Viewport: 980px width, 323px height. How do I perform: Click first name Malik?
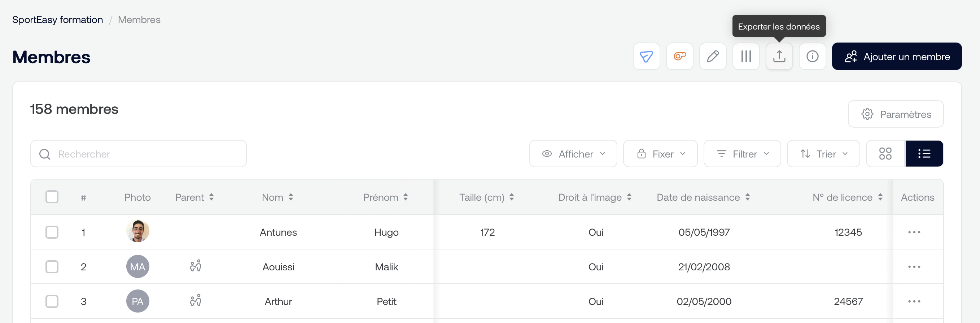pos(386,267)
